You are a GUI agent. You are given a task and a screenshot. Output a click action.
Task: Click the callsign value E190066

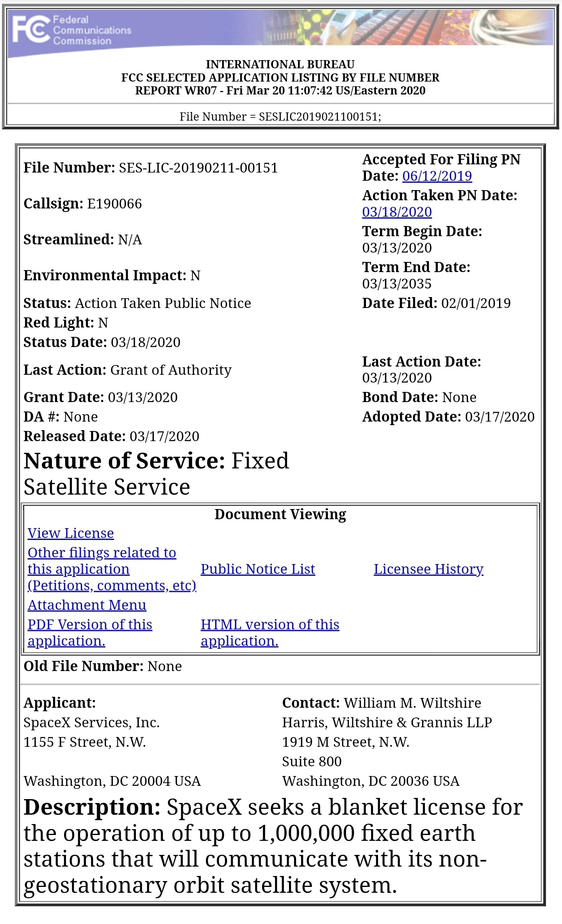click(x=114, y=204)
